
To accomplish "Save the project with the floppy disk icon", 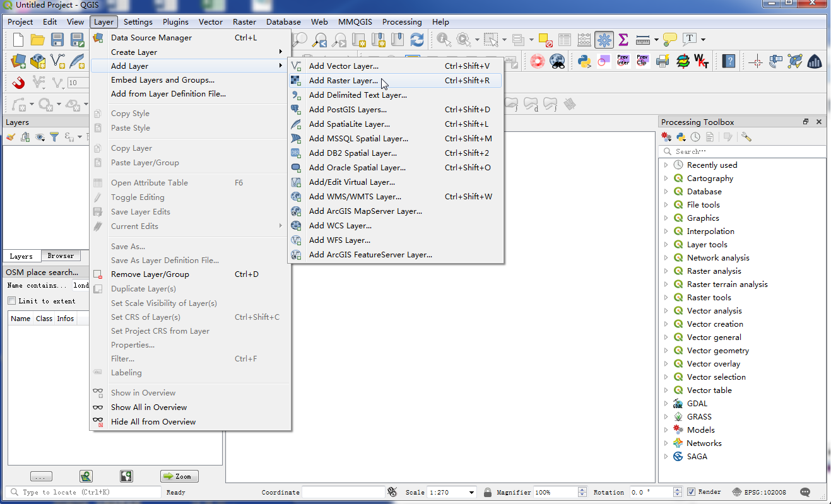I will click(x=57, y=40).
